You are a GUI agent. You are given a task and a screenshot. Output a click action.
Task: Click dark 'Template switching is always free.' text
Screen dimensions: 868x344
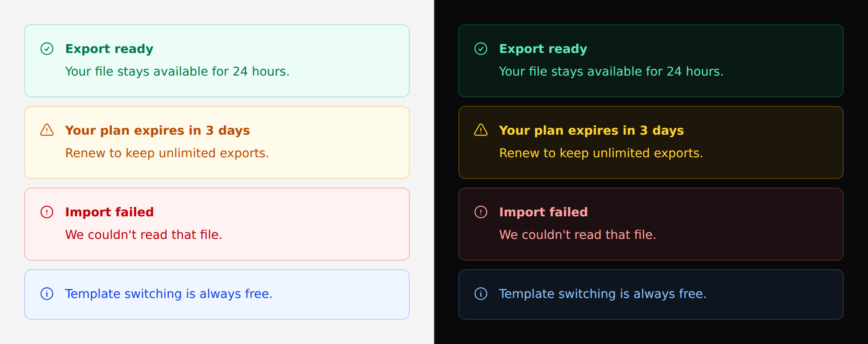click(603, 294)
